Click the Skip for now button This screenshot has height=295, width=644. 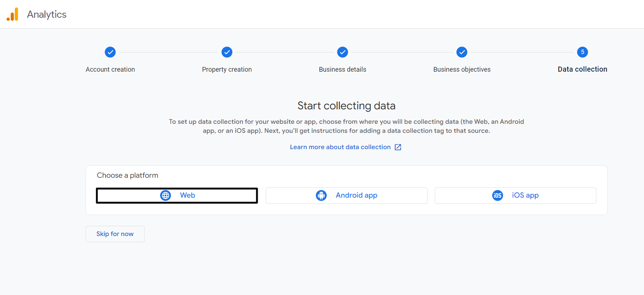(x=115, y=234)
